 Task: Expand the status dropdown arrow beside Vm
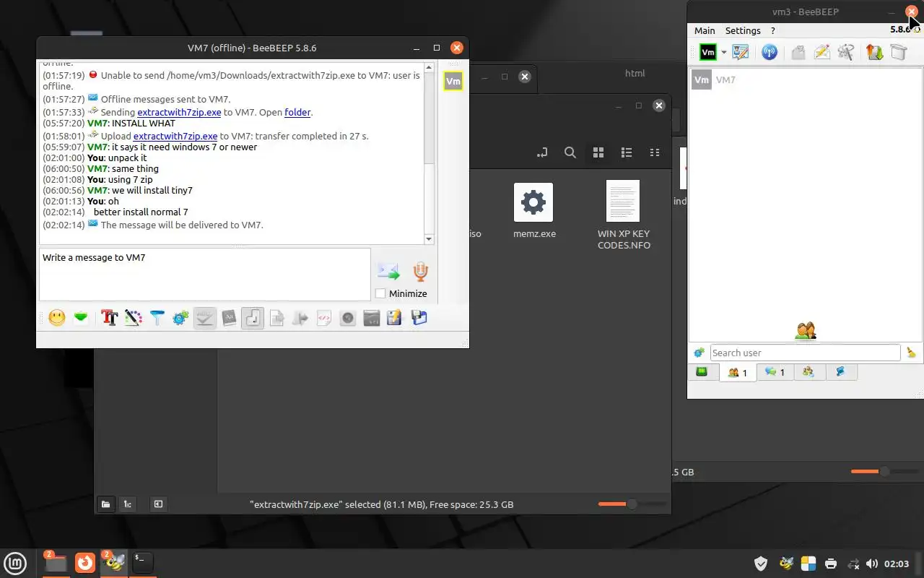point(723,53)
